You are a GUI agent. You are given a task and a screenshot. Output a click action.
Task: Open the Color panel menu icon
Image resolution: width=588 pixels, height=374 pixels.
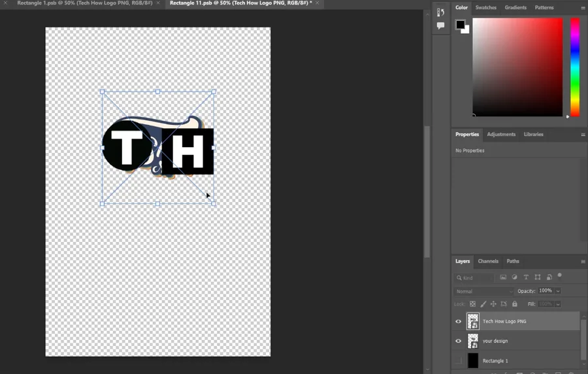(x=583, y=8)
